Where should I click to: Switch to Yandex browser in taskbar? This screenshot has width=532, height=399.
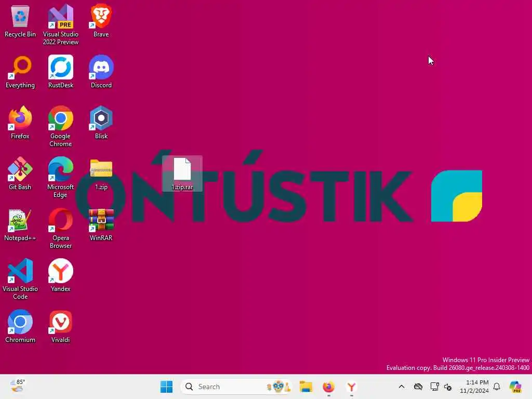(351, 387)
